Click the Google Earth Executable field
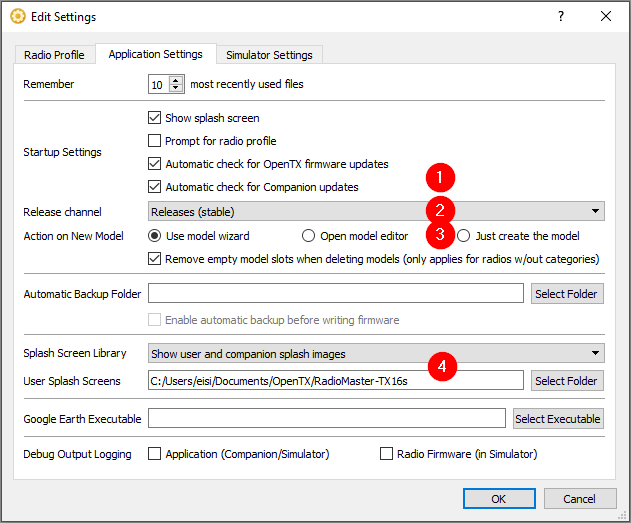The height and width of the screenshot is (523, 631). click(x=327, y=418)
